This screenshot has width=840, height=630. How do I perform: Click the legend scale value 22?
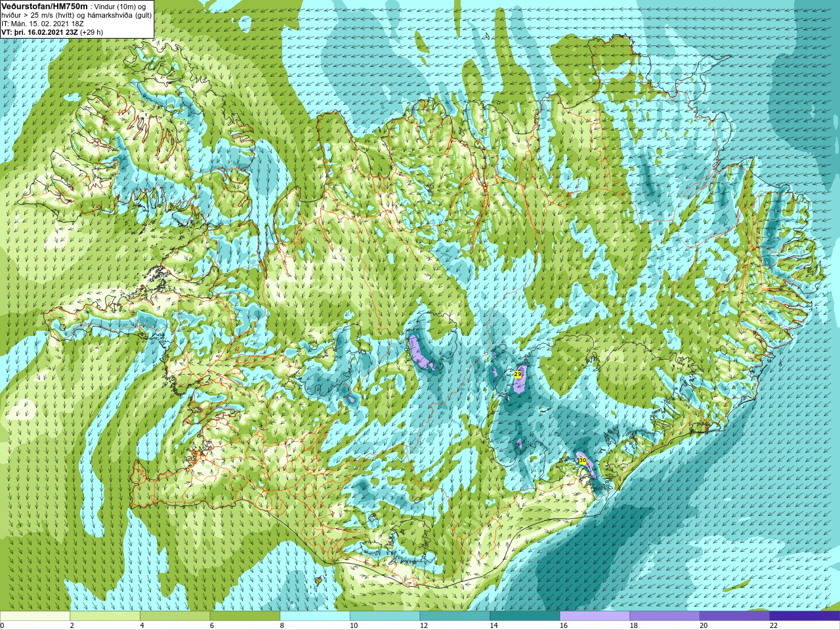point(773,625)
